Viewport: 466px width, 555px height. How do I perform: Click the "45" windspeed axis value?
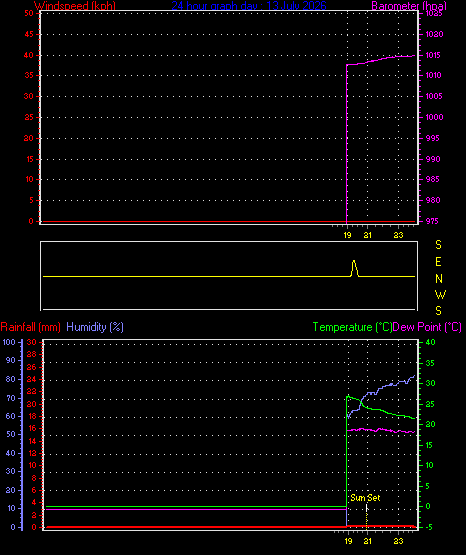29,34
